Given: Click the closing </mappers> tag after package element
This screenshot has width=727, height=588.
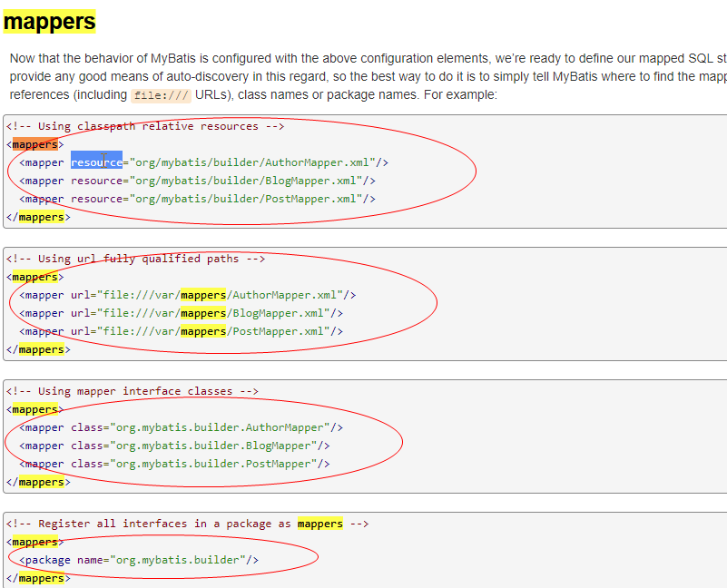Looking at the screenshot, I should point(38,578).
